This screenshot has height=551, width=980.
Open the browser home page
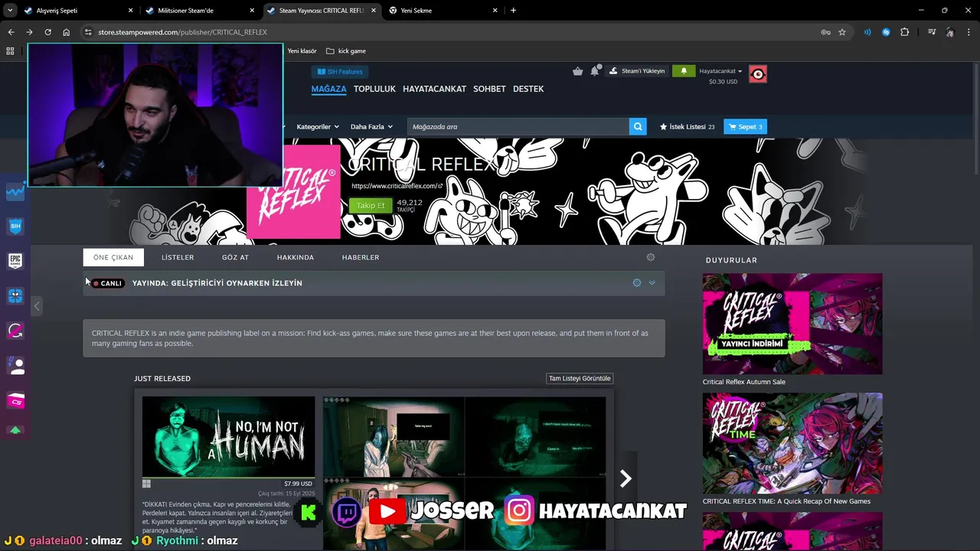click(x=66, y=32)
